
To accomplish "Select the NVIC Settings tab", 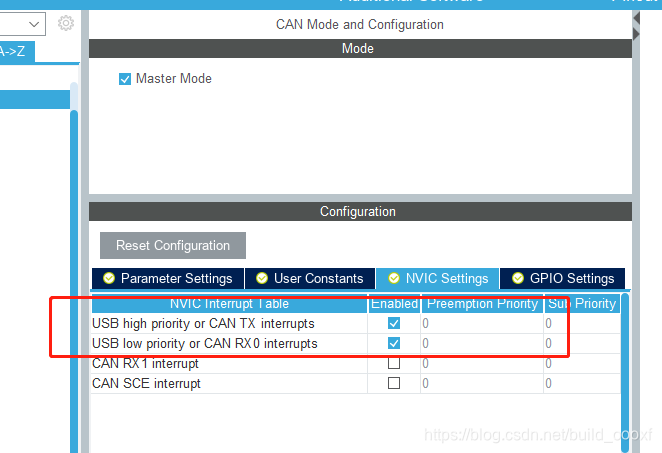I will (438, 279).
